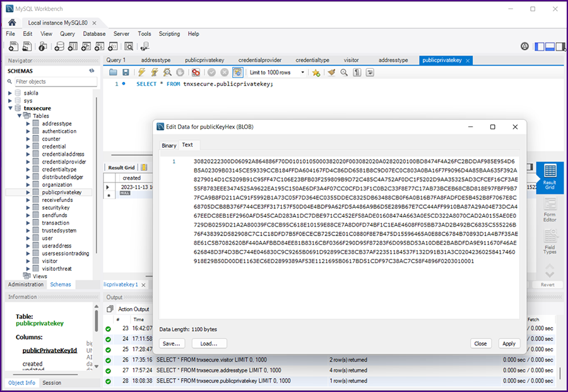Click Save... in the BLOB editor
This screenshot has height=392, width=568.
click(x=172, y=343)
